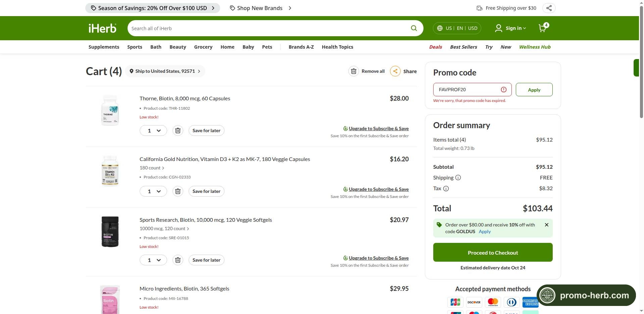Click the orange Share cart icon
Screen dimensions: 644x314
395,71
